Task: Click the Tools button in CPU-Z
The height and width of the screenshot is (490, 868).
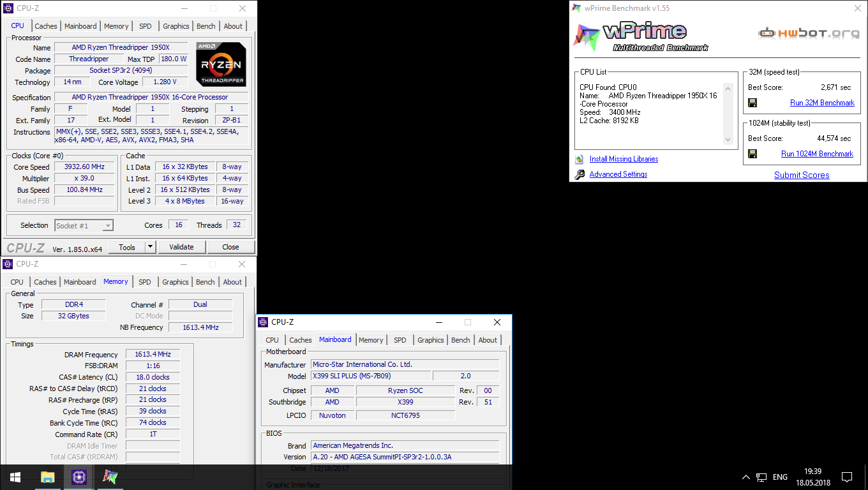Action: click(x=127, y=247)
